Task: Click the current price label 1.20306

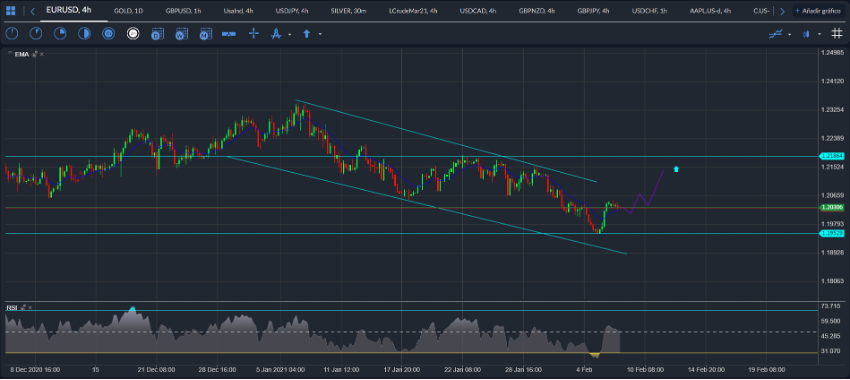Action: coord(832,207)
